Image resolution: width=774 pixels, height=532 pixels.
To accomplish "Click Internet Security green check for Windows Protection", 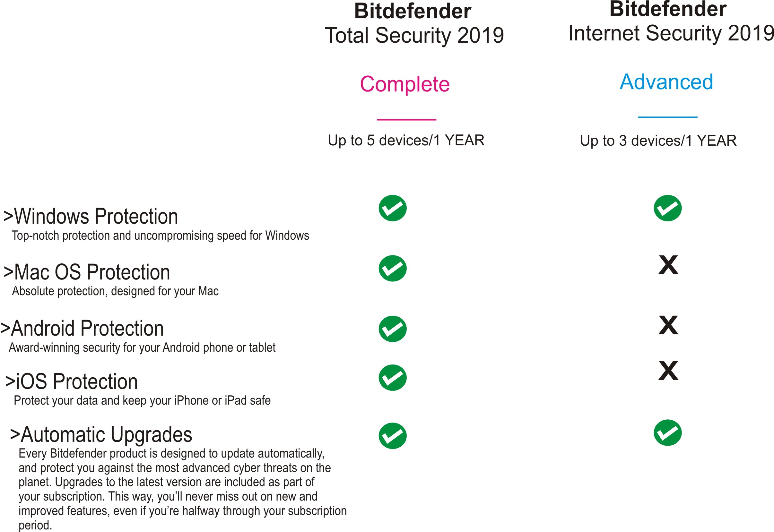I will tap(668, 208).
